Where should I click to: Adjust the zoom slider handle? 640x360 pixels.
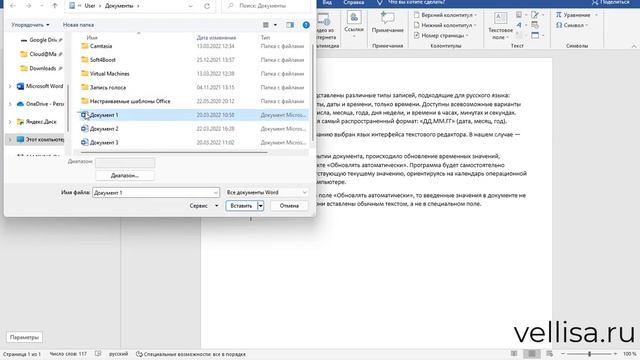[589, 354]
